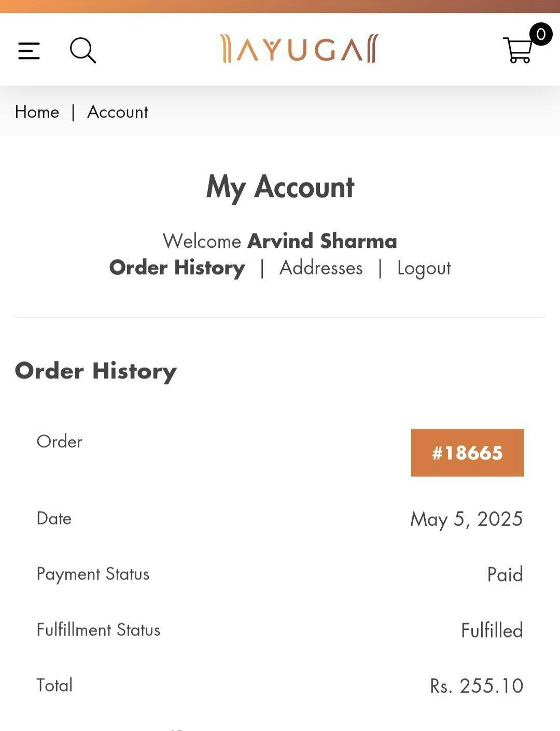Go to Home via breadcrumb
Viewport: 560px width, 731px height.
click(x=37, y=112)
